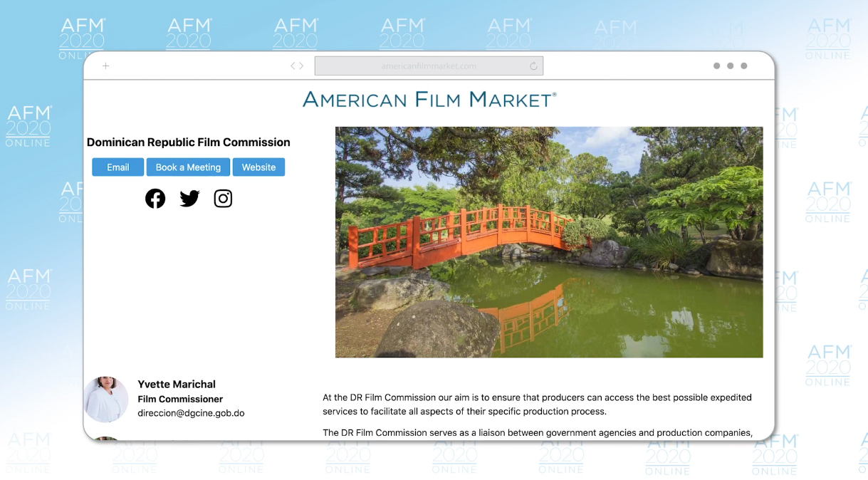Go forward with the right chevron arrow
This screenshot has height=480, width=868.
point(301,66)
